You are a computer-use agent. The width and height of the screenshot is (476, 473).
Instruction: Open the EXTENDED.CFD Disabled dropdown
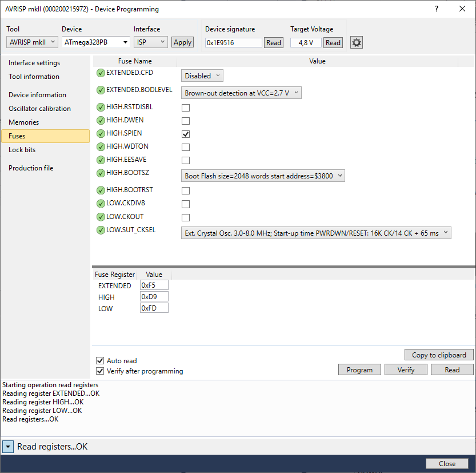[202, 75]
